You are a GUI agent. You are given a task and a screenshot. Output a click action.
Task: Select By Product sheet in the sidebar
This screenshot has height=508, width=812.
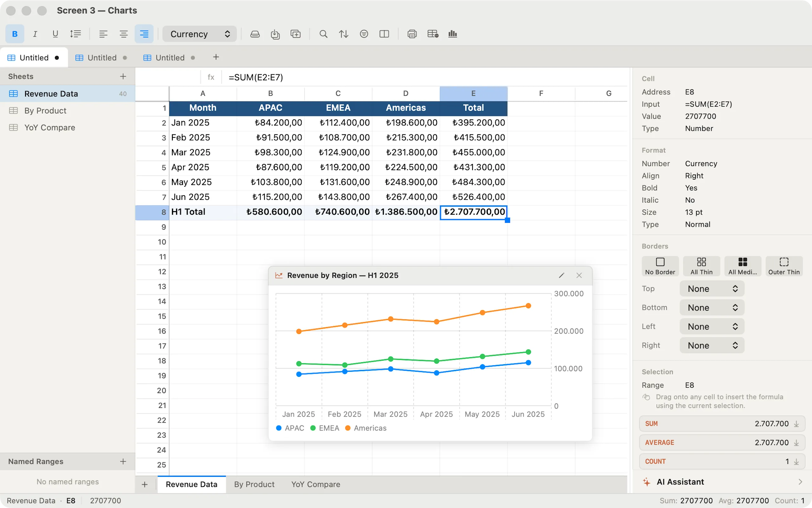pos(68,110)
